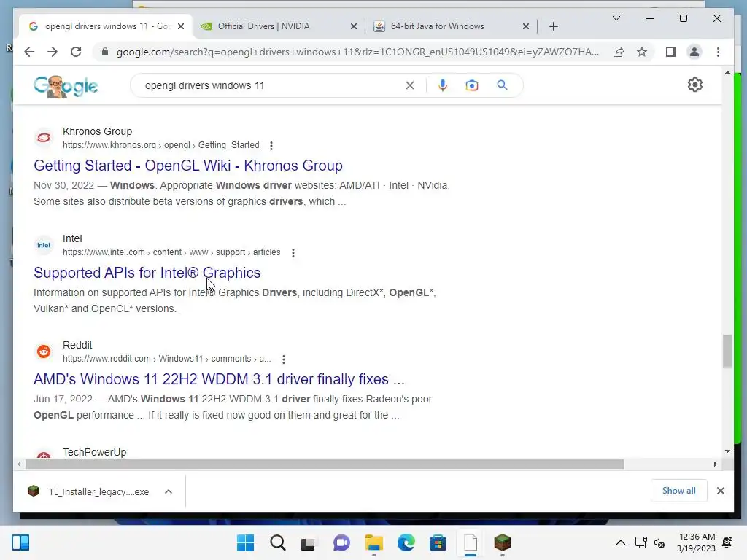The width and height of the screenshot is (747, 560).
Task: Click the muted volume tray icon
Action: (x=659, y=542)
